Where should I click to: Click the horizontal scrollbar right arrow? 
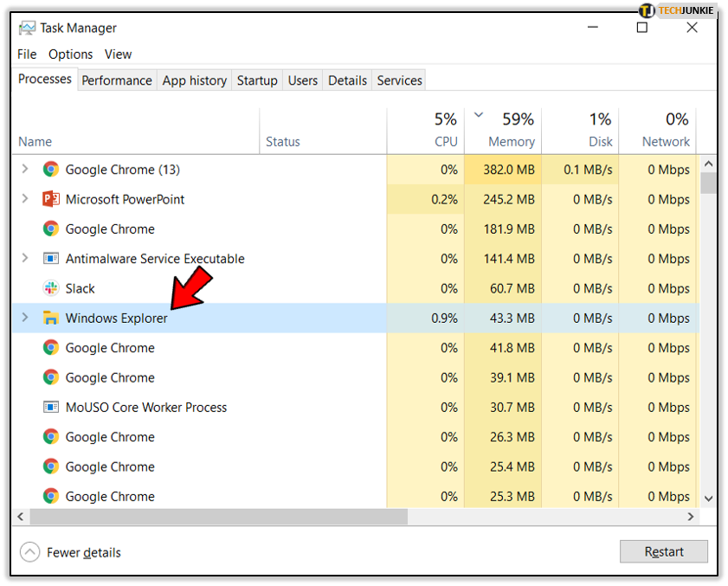point(691,517)
